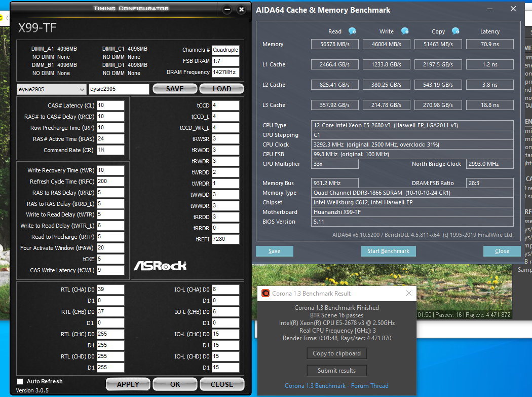Click Close button in AIDA64 window

(x=502, y=251)
